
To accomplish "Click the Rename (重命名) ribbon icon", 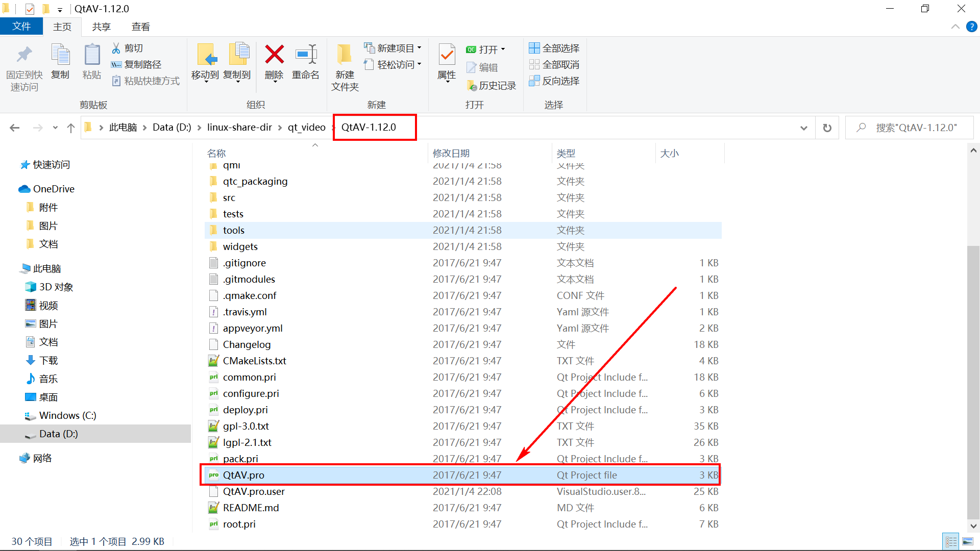I will click(x=306, y=55).
